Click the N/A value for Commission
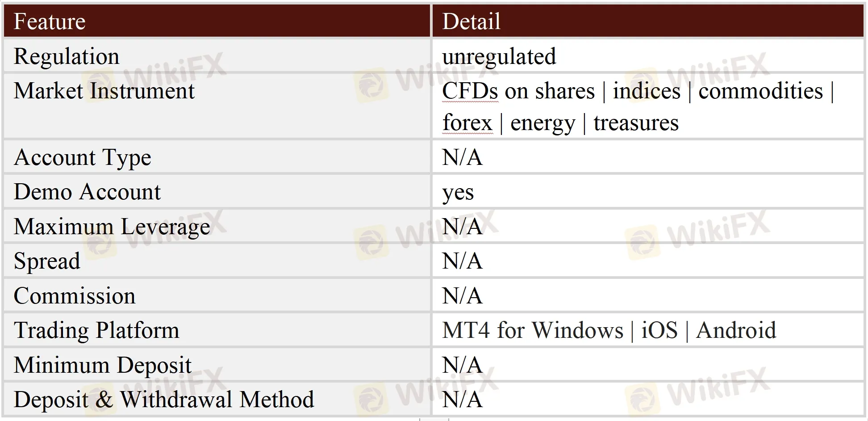The width and height of the screenshot is (868, 421). point(462,296)
